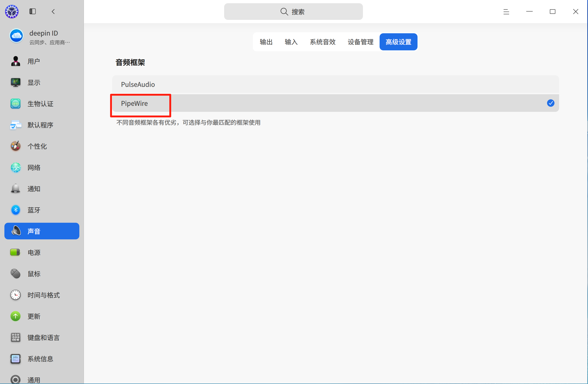The width and height of the screenshot is (588, 384).
Task: Switch to the 输出 tab
Action: coord(266,42)
